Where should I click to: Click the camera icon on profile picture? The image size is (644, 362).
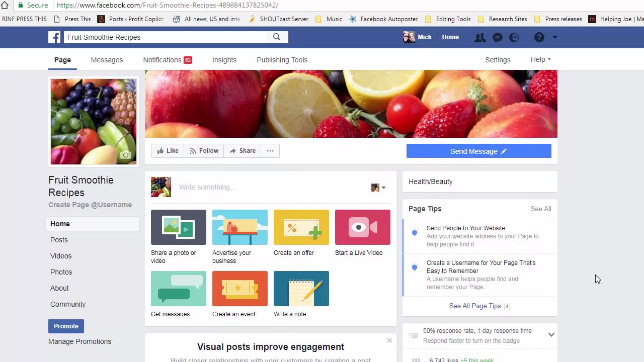point(126,155)
